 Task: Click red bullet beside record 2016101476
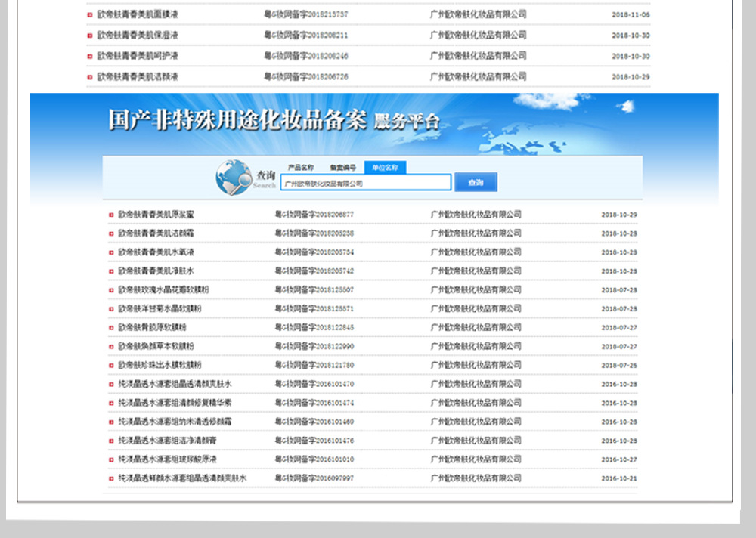point(111,441)
